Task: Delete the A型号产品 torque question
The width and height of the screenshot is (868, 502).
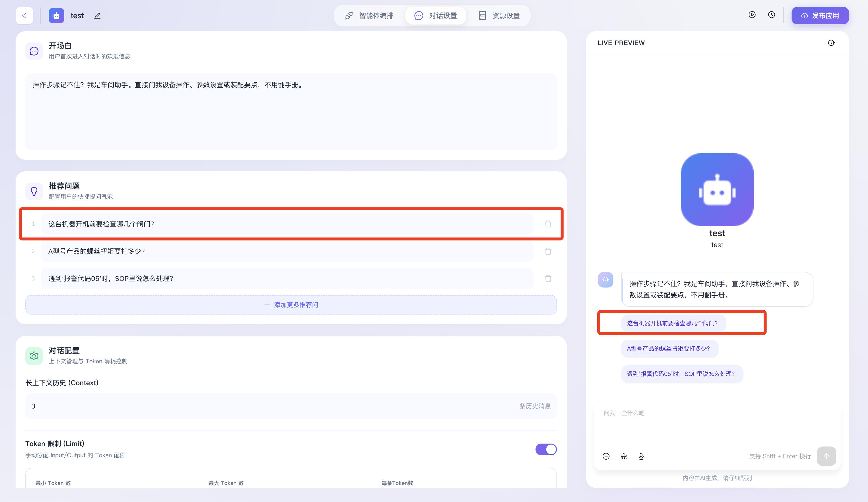Action: (548, 251)
